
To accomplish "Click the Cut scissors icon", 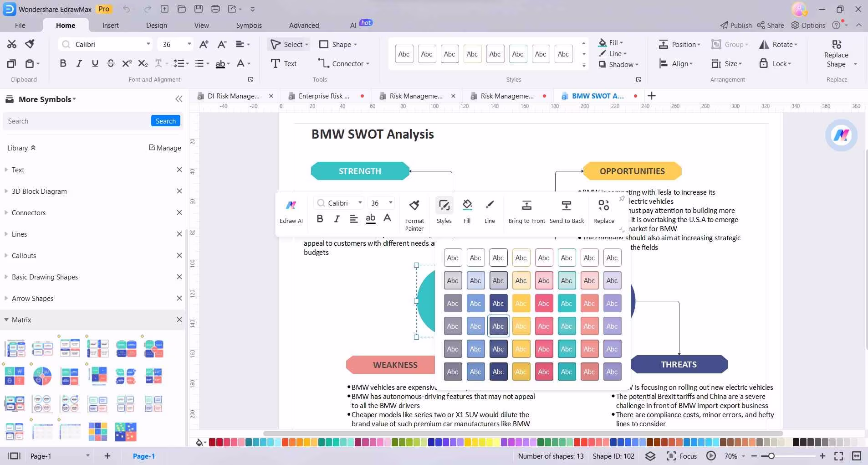I will pyautogui.click(x=12, y=44).
